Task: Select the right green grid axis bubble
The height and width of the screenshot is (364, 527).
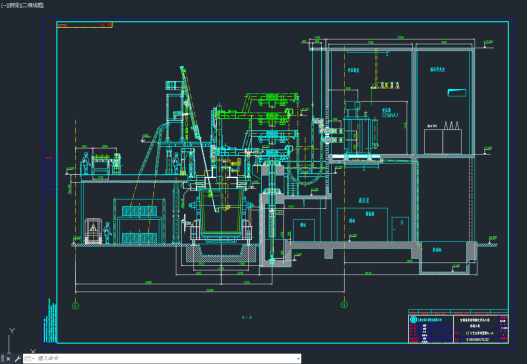Action: coord(344,305)
